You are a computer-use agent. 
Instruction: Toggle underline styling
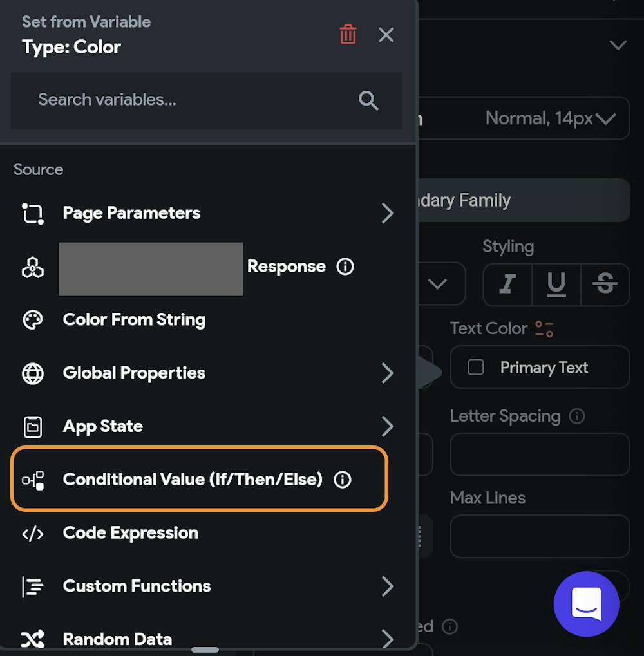coord(556,284)
